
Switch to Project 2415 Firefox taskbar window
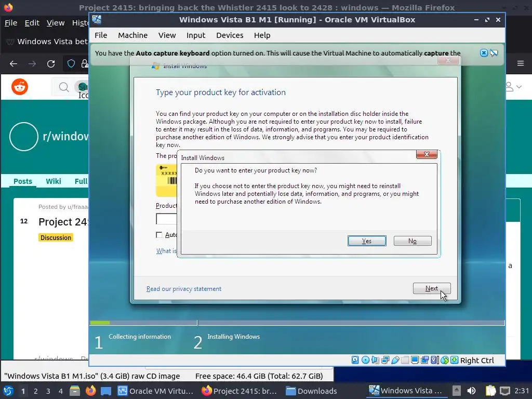[239, 391]
